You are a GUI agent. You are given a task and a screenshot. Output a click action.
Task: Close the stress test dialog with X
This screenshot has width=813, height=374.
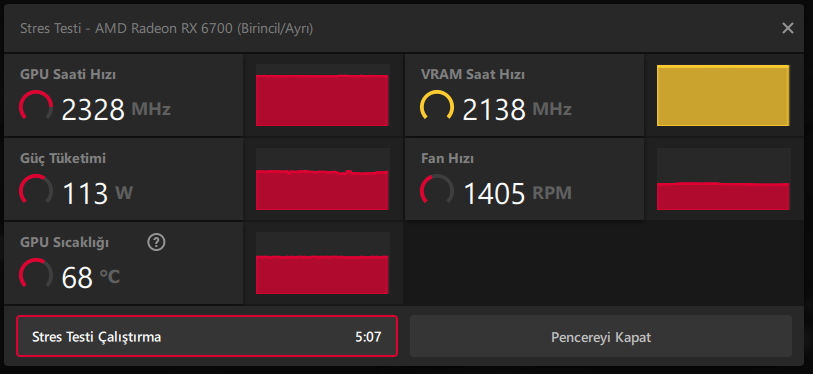788,28
